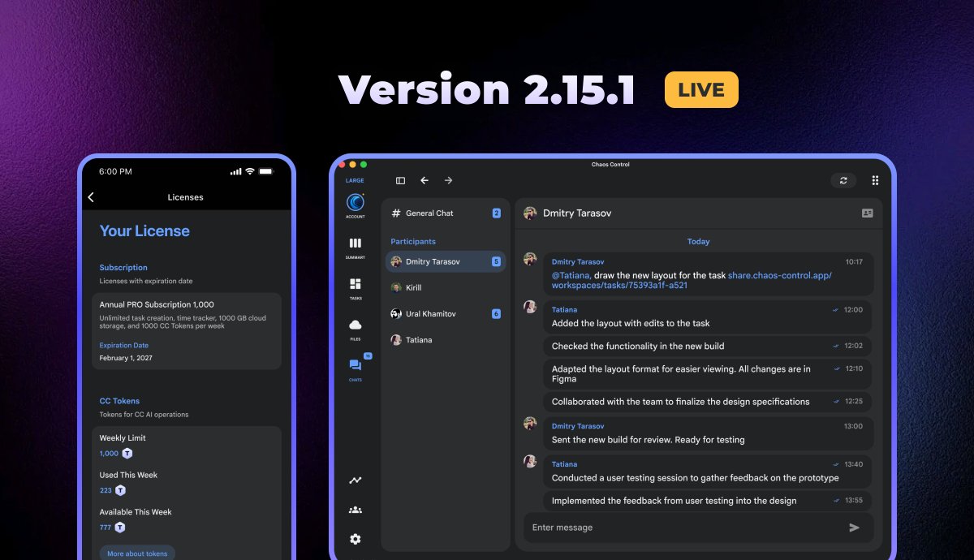The width and height of the screenshot is (974, 560).
Task: Tap the Licenses title on the phone header
Action: (x=186, y=197)
